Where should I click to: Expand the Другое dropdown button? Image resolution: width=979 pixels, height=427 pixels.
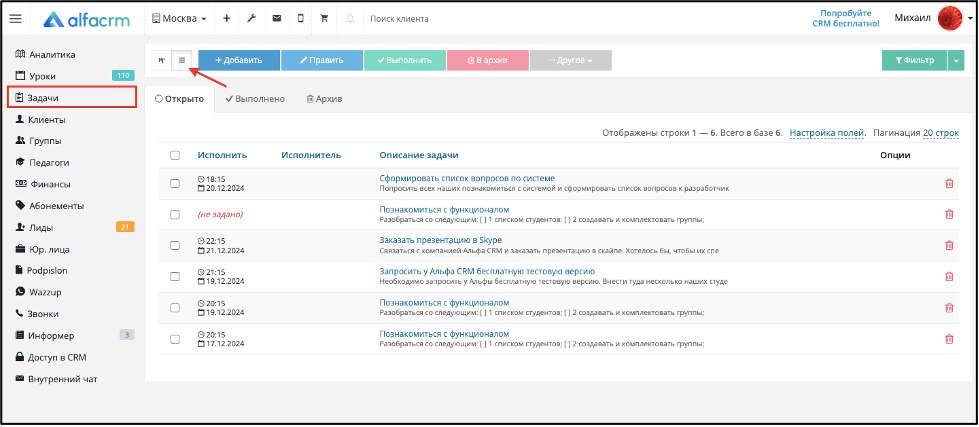pyautogui.click(x=571, y=61)
